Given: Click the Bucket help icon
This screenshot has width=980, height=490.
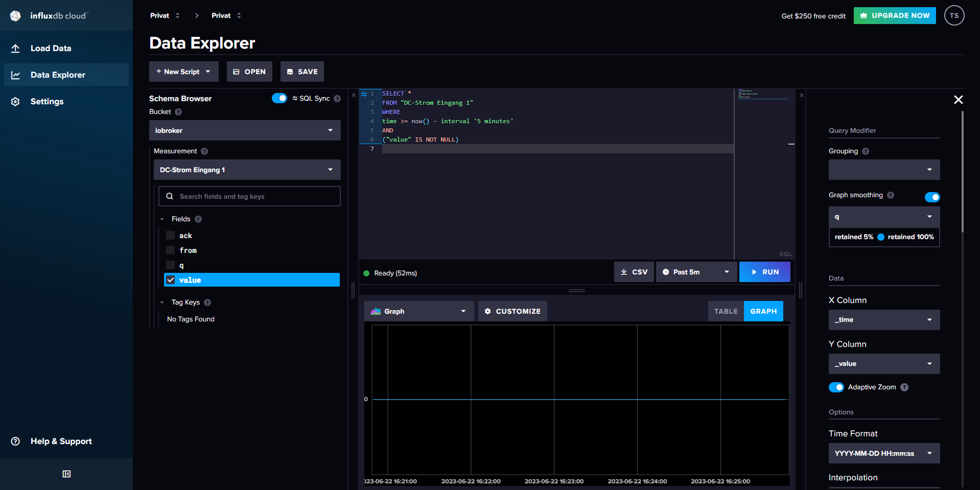Looking at the screenshot, I should tap(178, 112).
